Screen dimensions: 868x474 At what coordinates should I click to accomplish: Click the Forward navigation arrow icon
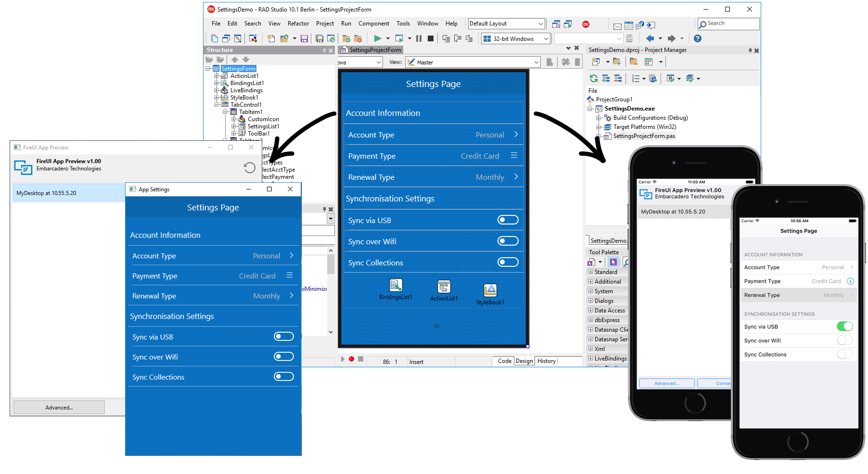click(672, 38)
